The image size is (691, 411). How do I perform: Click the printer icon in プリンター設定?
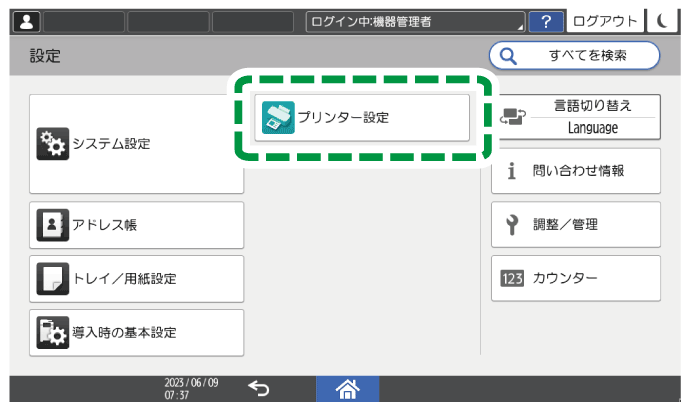[278, 118]
